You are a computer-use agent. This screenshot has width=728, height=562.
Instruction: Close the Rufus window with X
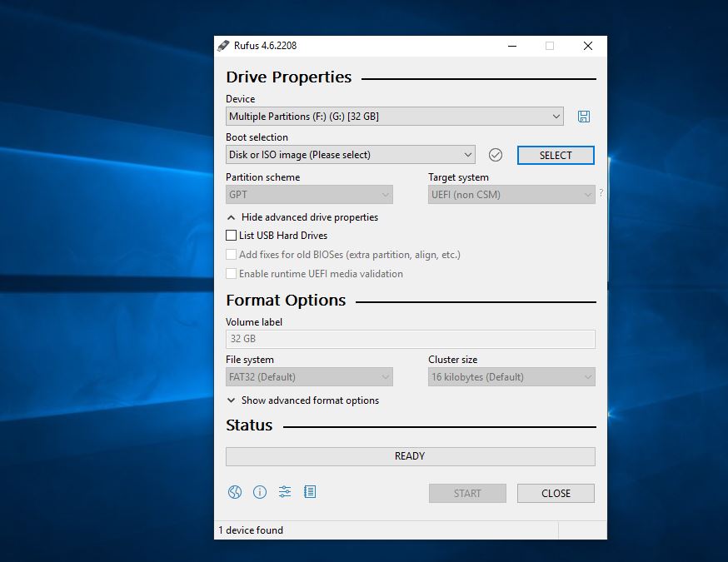pyautogui.click(x=588, y=46)
